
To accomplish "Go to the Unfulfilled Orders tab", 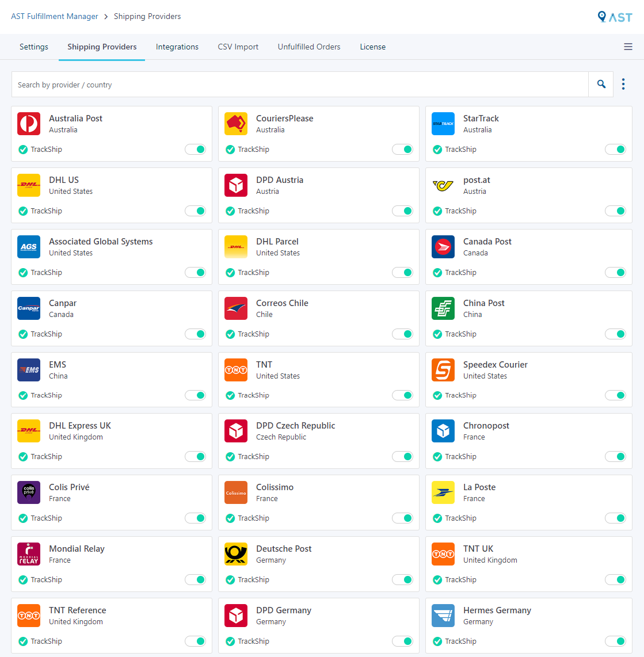I will [x=309, y=47].
